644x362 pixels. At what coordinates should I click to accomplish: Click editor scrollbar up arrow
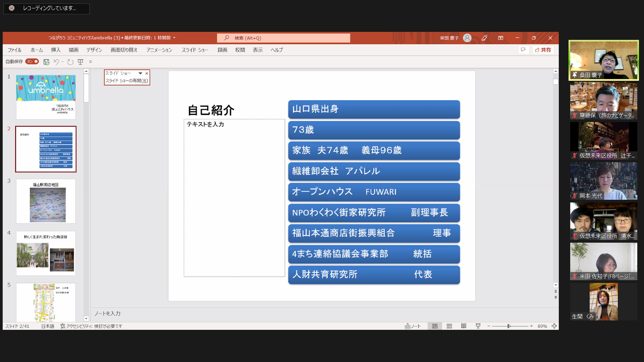coord(555,71)
